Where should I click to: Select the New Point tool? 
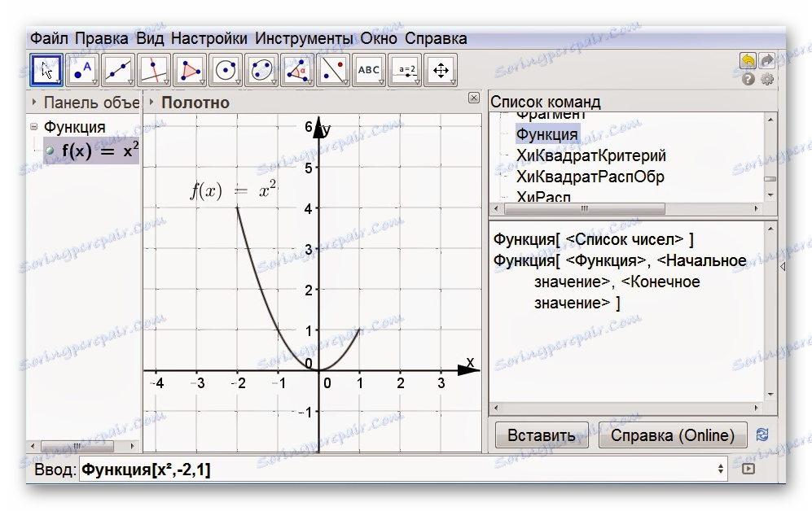(82, 69)
